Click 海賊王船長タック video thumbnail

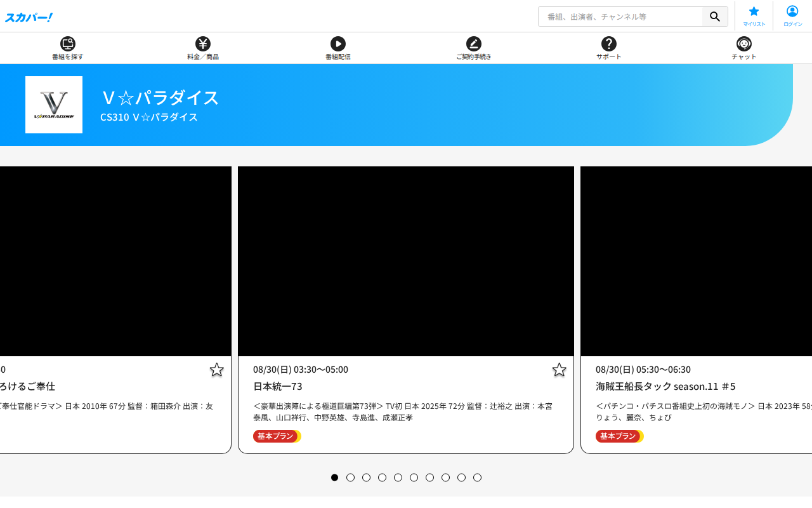pos(696,261)
